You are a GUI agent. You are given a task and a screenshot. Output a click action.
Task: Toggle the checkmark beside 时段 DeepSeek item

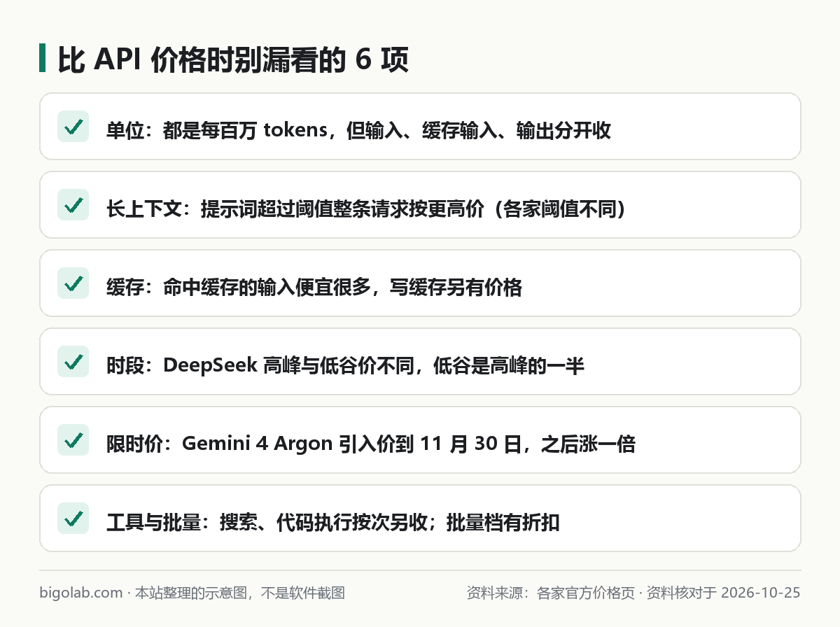(73, 362)
